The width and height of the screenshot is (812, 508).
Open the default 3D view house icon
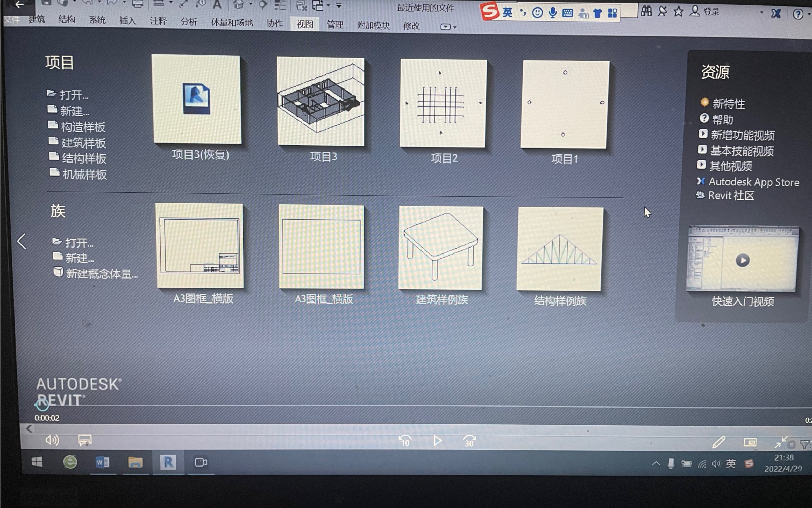[238, 5]
